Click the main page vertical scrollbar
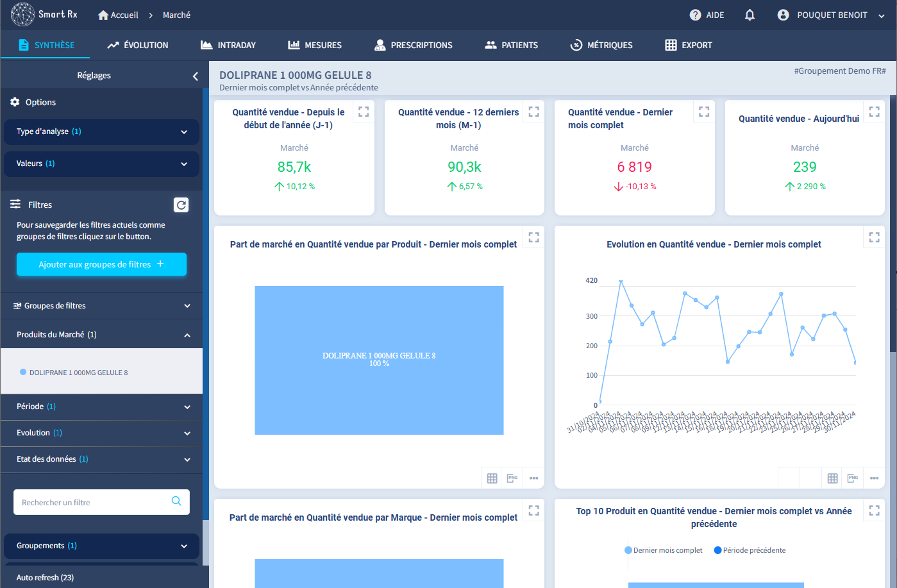 [893, 223]
